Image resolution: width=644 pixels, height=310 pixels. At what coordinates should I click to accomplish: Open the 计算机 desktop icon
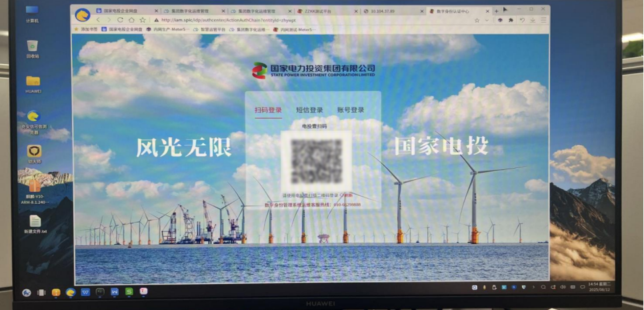pos(32,13)
